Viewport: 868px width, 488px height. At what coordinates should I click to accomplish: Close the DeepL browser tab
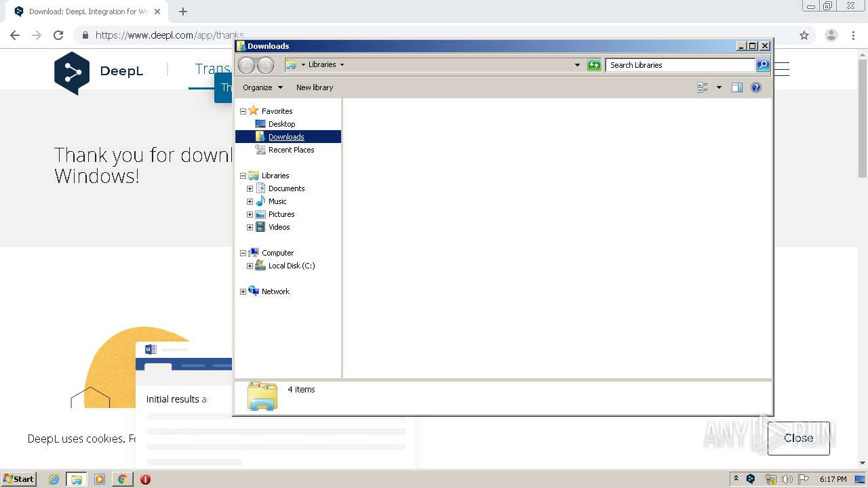point(157,12)
